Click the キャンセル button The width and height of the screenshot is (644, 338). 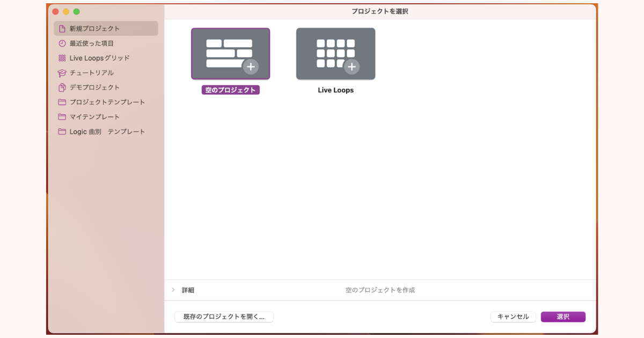click(x=513, y=317)
